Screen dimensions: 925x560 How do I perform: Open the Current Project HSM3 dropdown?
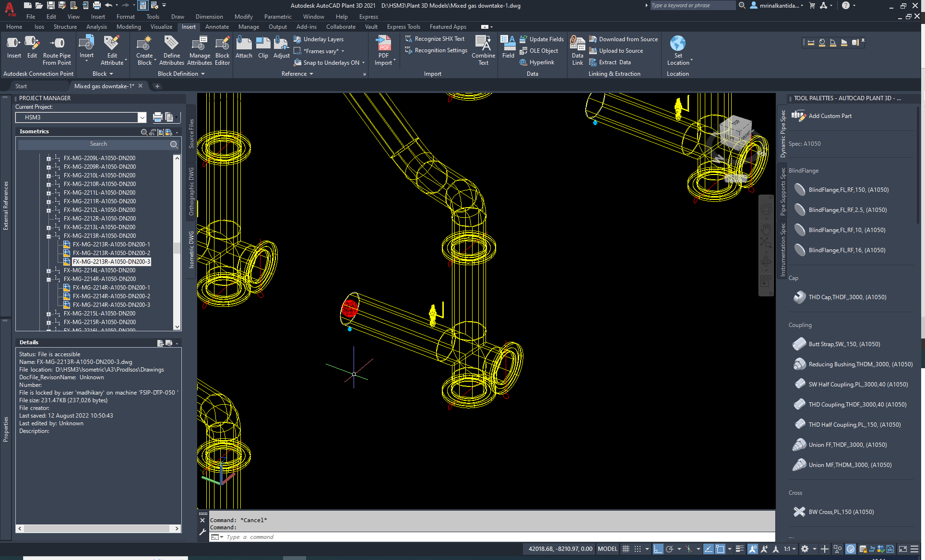pos(142,117)
